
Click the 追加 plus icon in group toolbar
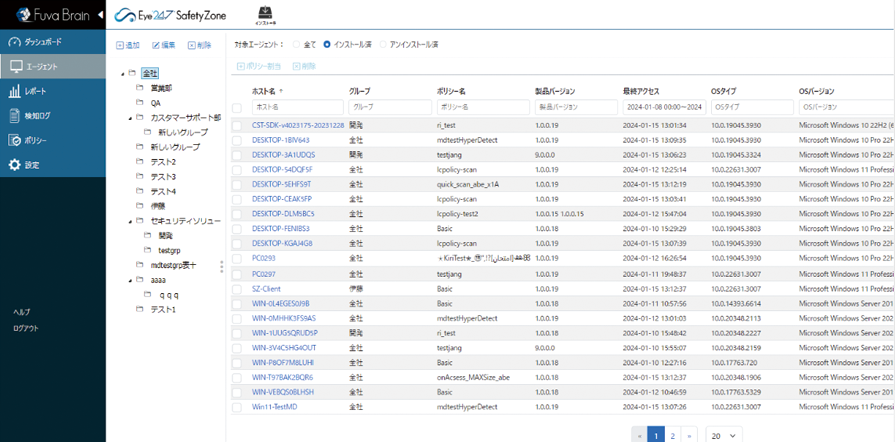(x=120, y=45)
